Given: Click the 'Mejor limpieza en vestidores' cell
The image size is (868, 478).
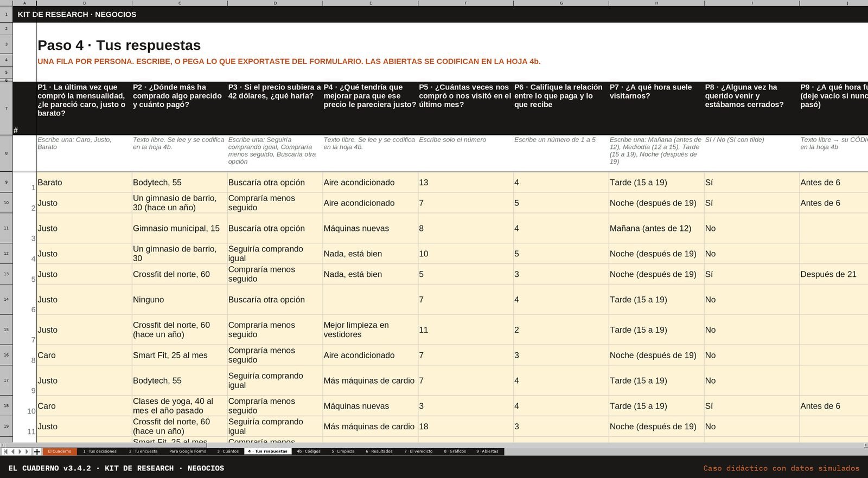Looking at the screenshot, I should coord(371,330).
